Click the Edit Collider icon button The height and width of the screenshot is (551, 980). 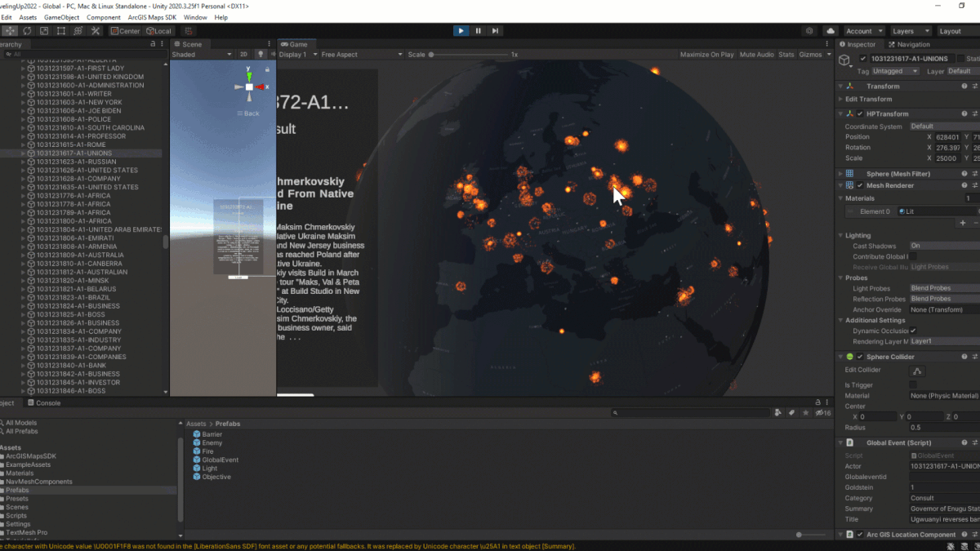(x=917, y=371)
